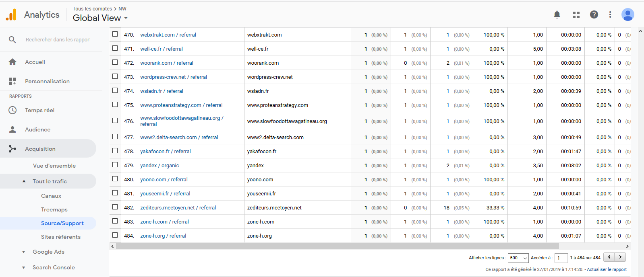Open the Accueil menu item
644x277 pixels.
(x=35, y=62)
